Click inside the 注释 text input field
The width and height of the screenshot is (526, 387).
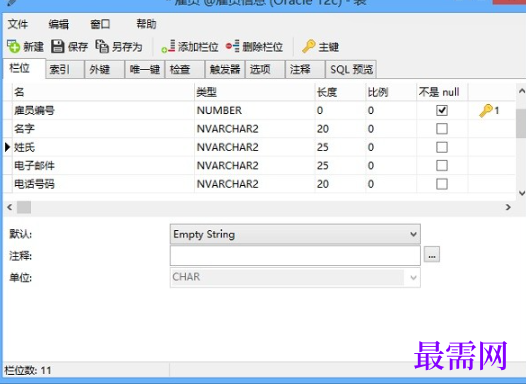295,256
